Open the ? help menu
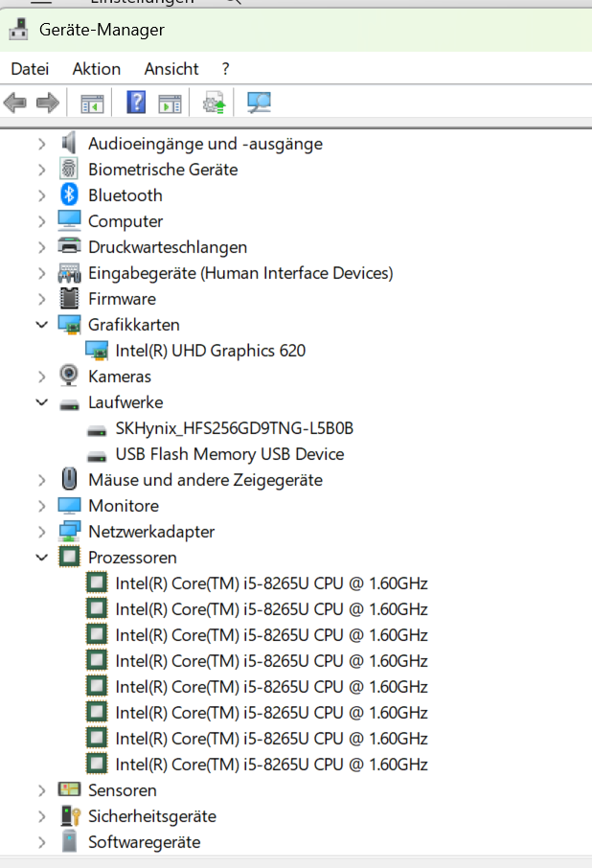This screenshot has height=868, width=592. pos(225,69)
